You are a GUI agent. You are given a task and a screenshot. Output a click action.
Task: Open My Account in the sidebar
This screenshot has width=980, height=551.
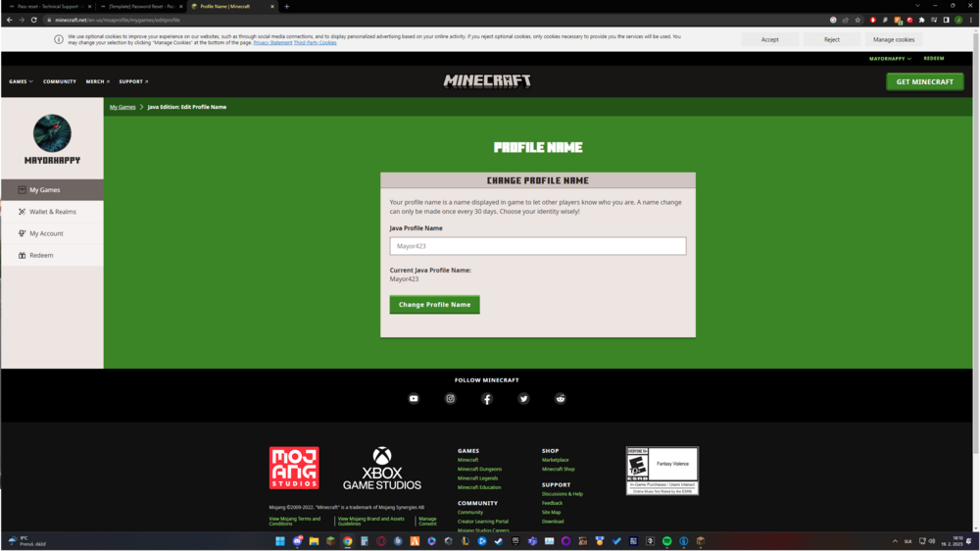tap(46, 233)
